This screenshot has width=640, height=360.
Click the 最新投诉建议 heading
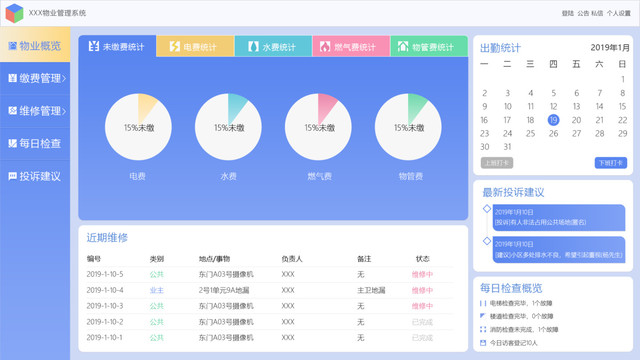click(x=513, y=192)
